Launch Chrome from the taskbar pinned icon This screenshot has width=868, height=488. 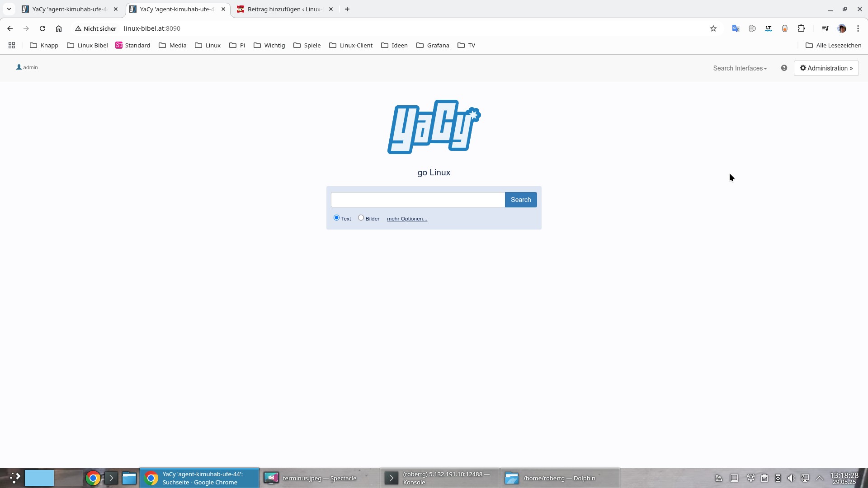tap(93, 478)
